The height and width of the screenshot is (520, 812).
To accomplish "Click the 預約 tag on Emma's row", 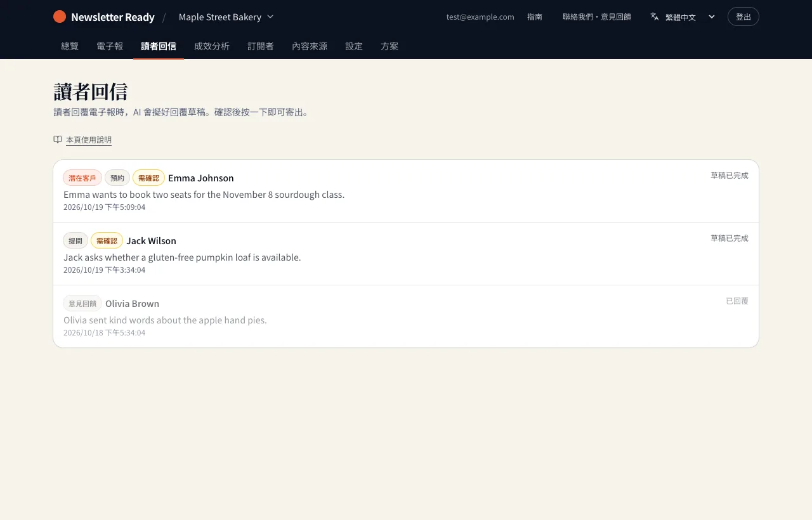I will click(117, 178).
